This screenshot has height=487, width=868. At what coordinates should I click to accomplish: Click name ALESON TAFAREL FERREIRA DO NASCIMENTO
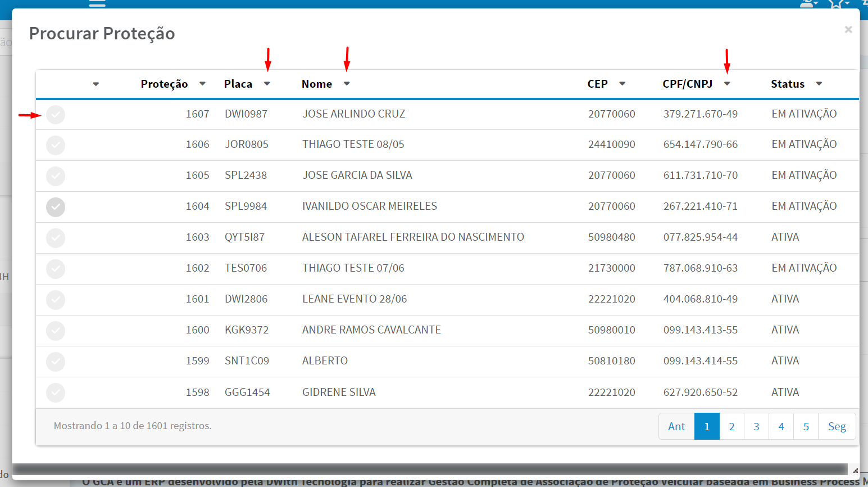click(x=413, y=237)
